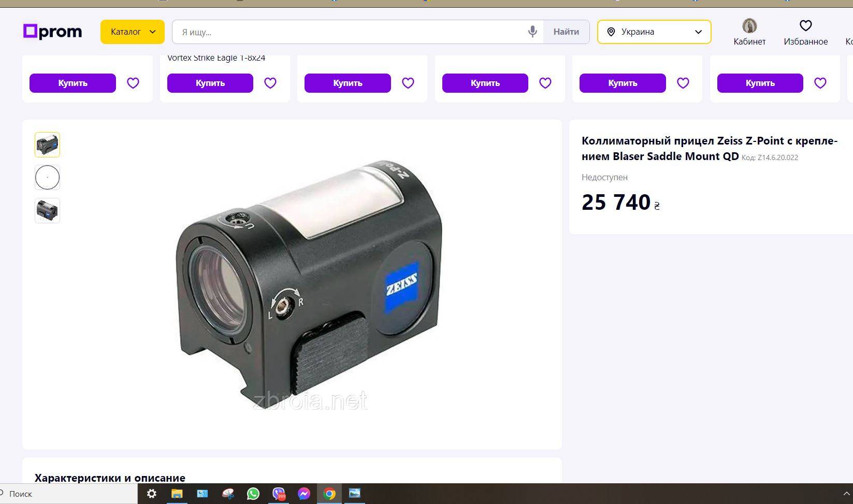Open Кабинет user profile
This screenshot has height=504, width=853.
point(749,32)
